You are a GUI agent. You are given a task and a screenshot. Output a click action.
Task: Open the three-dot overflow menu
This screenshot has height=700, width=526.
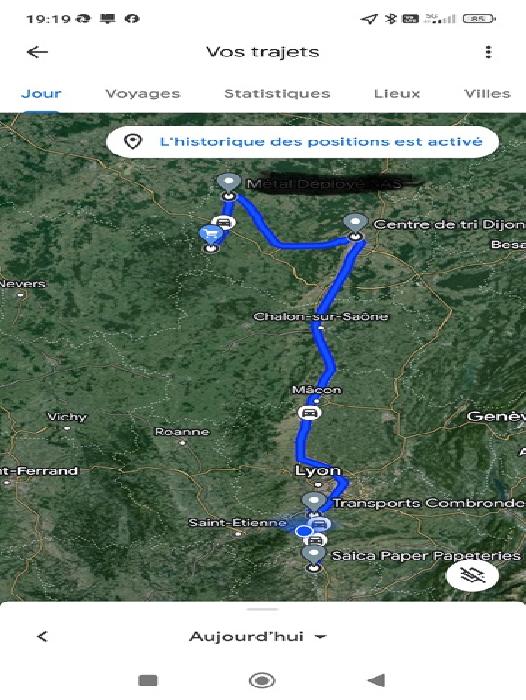pos(488,52)
